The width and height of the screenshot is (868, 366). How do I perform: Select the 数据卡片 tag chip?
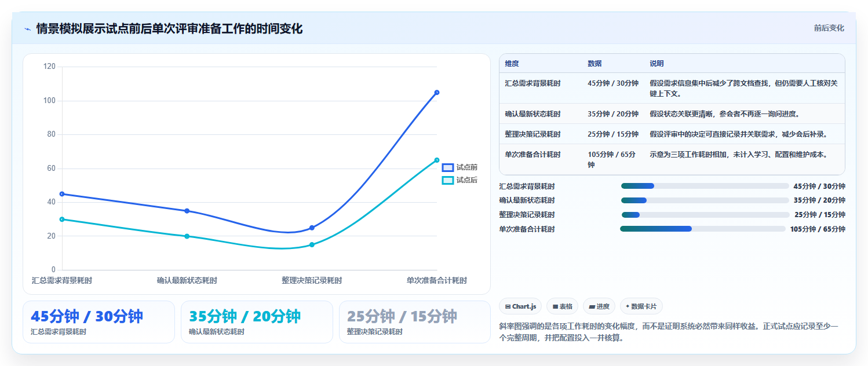[641, 306]
